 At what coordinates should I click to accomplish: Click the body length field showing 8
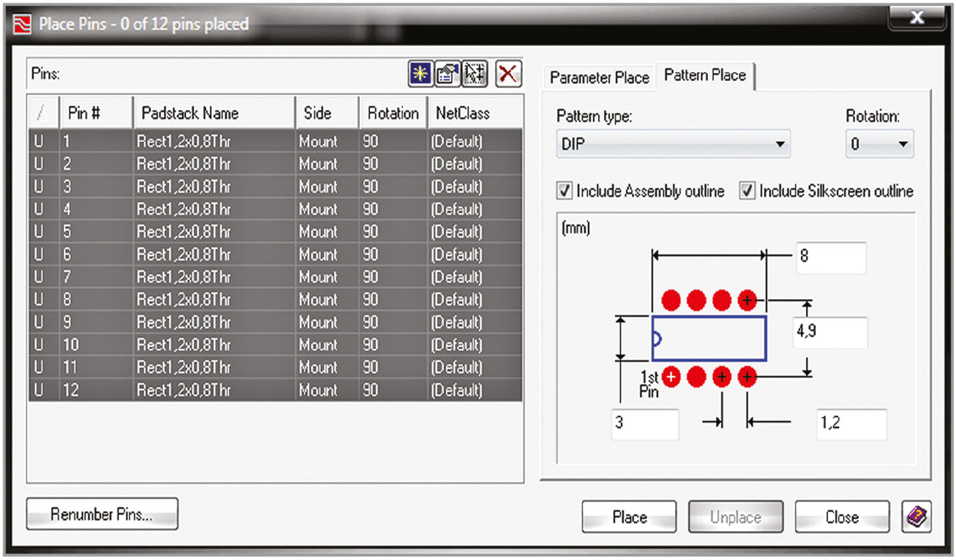(x=830, y=258)
